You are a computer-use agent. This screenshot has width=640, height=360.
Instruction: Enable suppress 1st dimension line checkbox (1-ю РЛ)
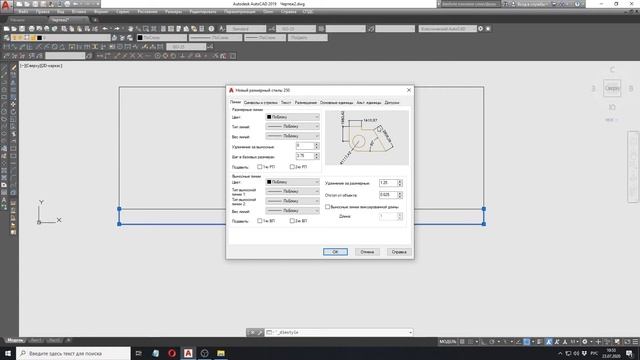pyautogui.click(x=260, y=167)
